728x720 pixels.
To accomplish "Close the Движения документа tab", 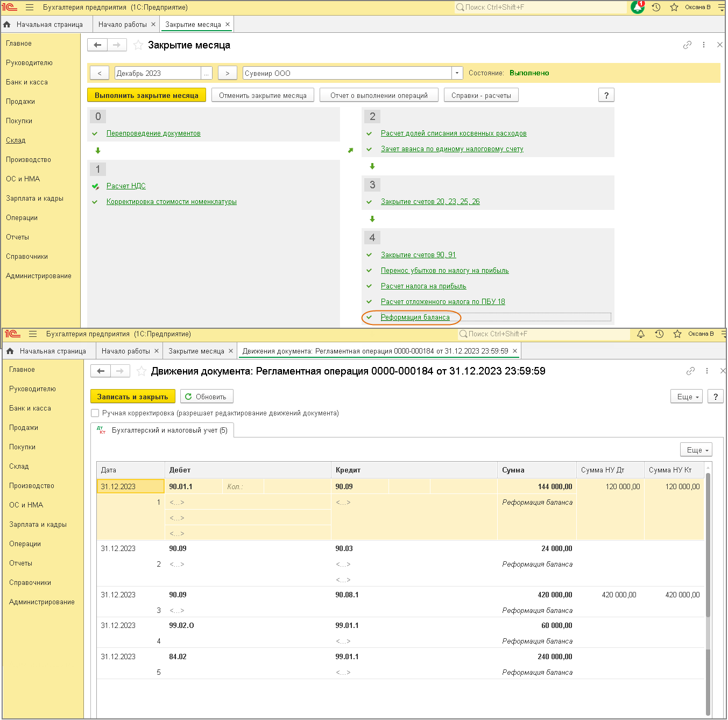I will [x=515, y=351].
